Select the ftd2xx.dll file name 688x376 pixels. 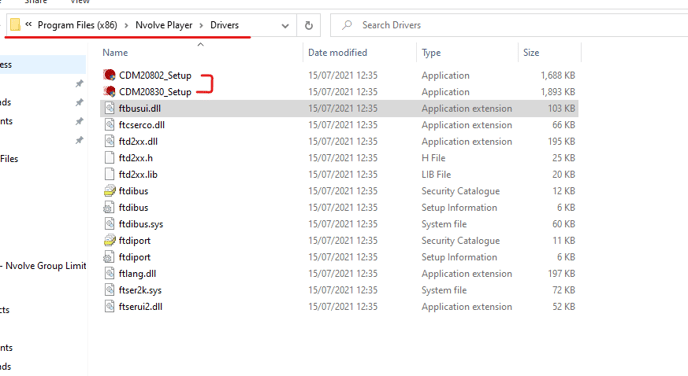click(x=138, y=141)
